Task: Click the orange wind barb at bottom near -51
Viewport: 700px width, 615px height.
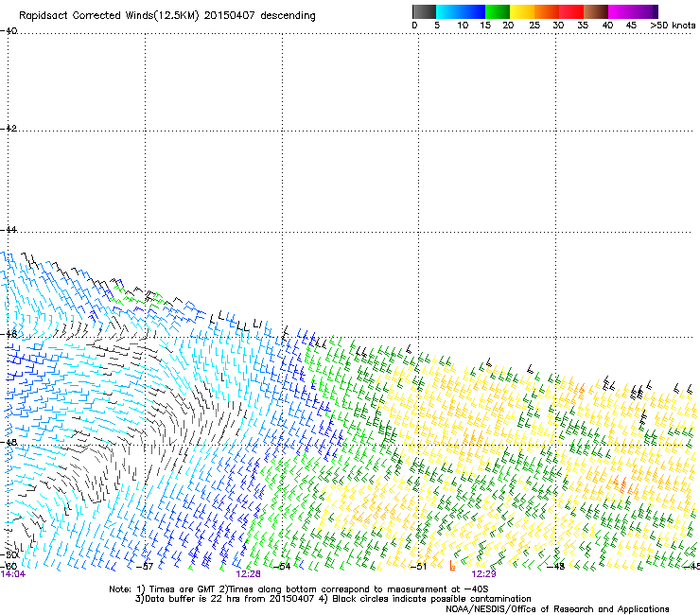Action: tap(452, 566)
